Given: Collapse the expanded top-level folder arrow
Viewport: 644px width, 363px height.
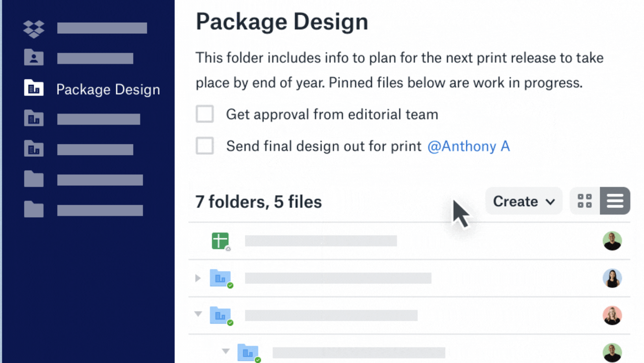Looking at the screenshot, I should coord(198,314).
